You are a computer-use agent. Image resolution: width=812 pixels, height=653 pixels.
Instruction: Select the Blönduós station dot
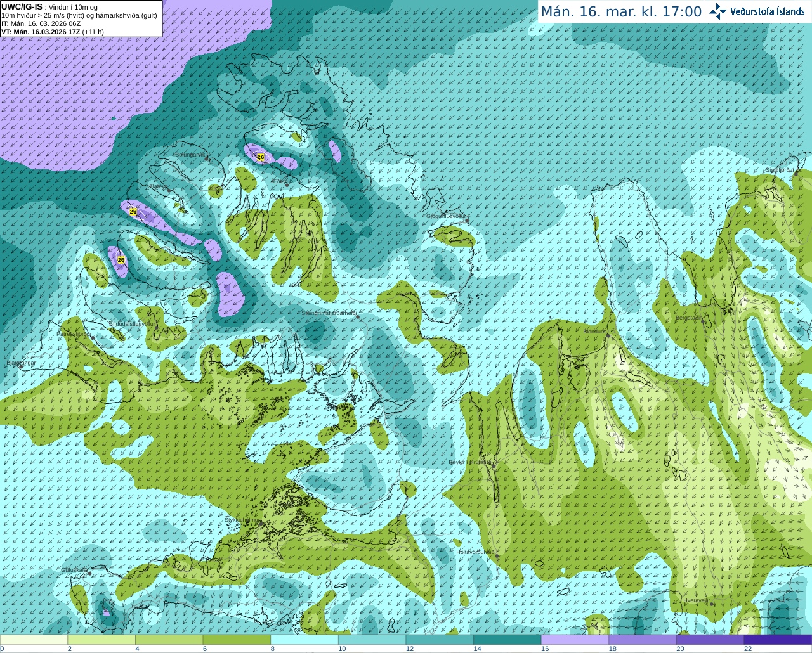(607, 335)
